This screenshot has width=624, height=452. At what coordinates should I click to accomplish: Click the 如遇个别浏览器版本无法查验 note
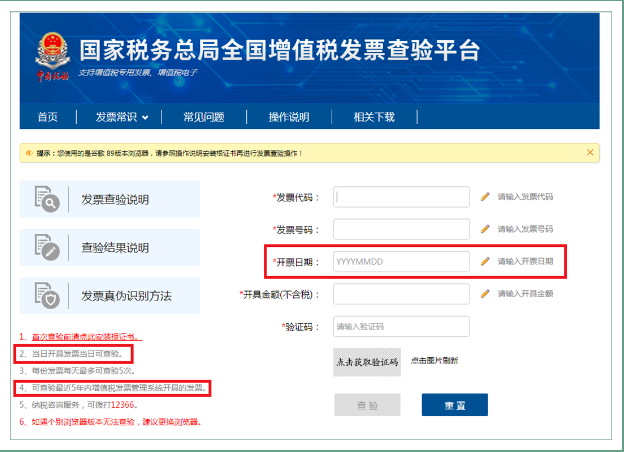(110, 422)
